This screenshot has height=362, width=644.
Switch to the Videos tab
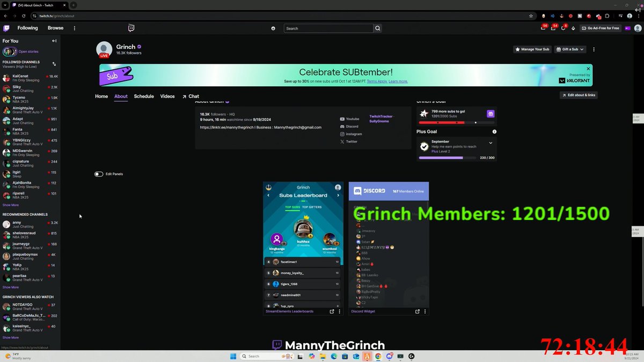[x=167, y=97]
